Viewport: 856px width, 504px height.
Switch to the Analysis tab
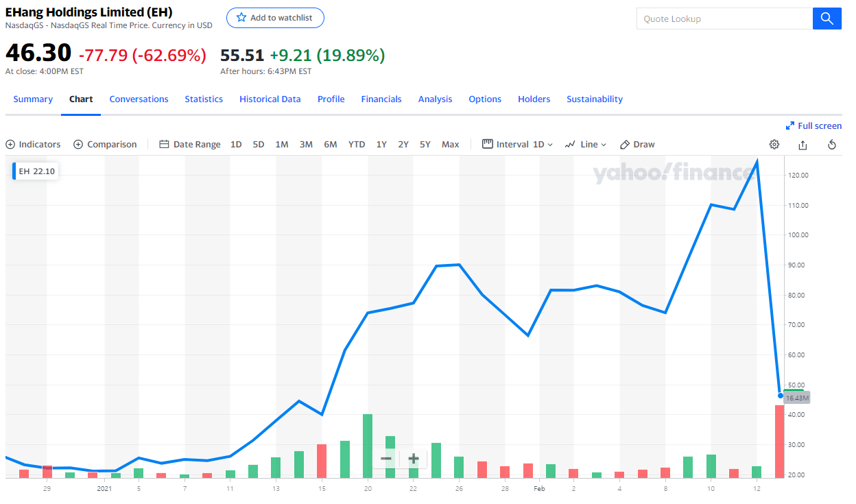point(436,99)
